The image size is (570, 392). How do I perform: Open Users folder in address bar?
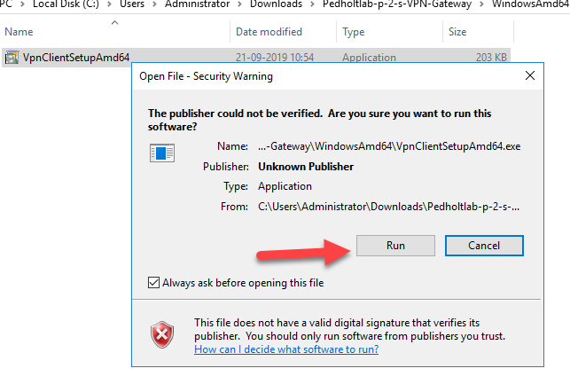pyautogui.click(x=132, y=4)
